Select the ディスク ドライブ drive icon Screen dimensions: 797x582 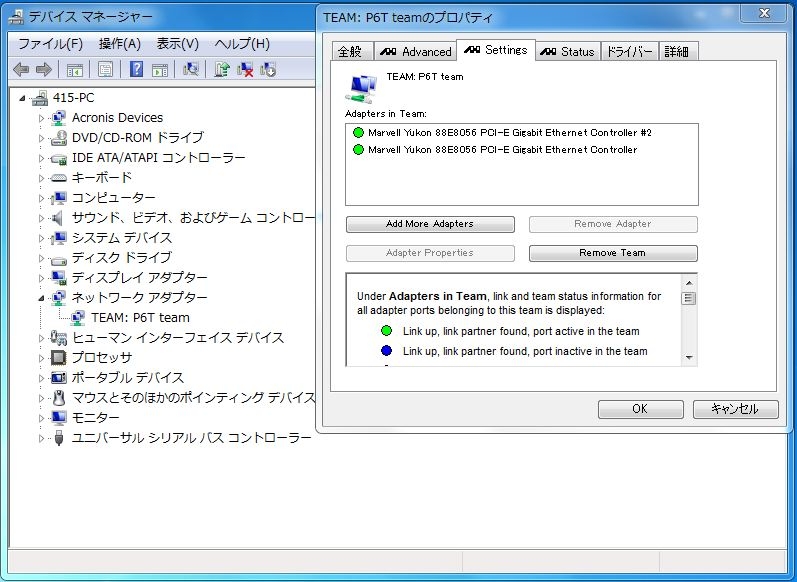click(x=59, y=259)
